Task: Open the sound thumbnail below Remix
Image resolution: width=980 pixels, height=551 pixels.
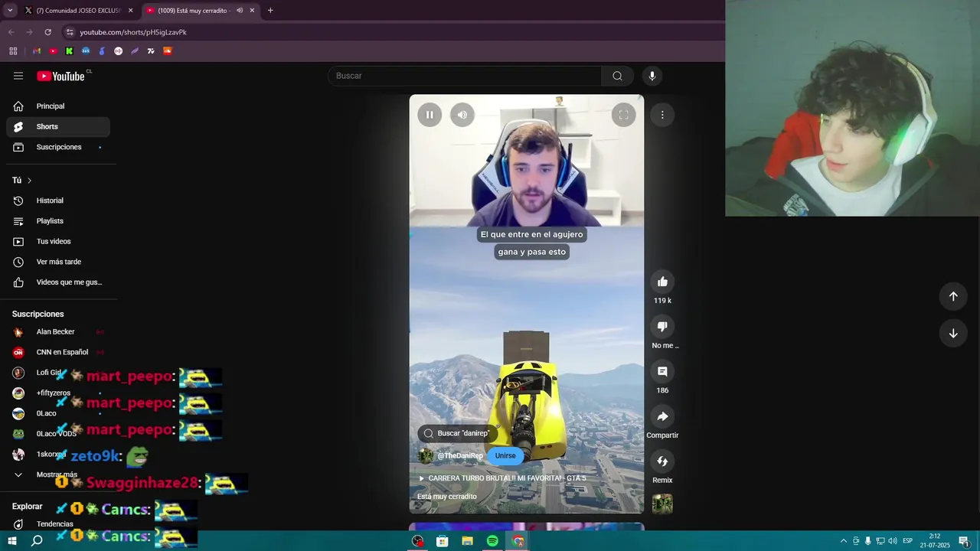Action: (662, 504)
